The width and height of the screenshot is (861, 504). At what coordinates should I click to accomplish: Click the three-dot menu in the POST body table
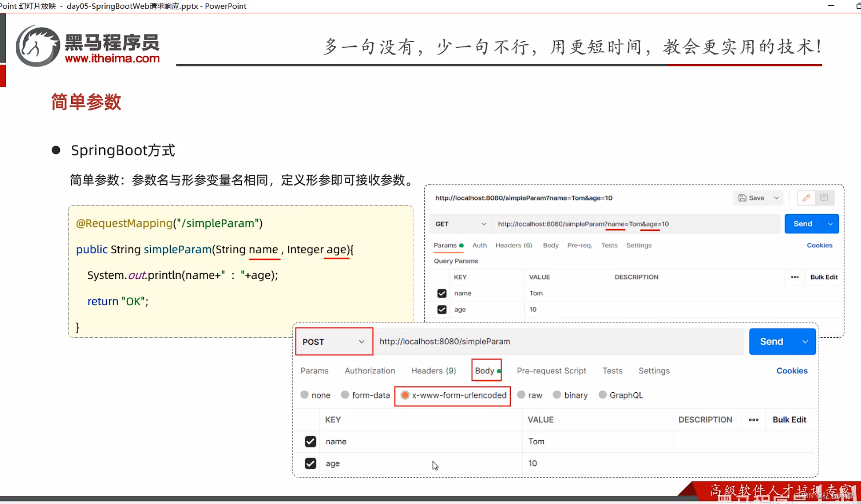click(x=754, y=420)
